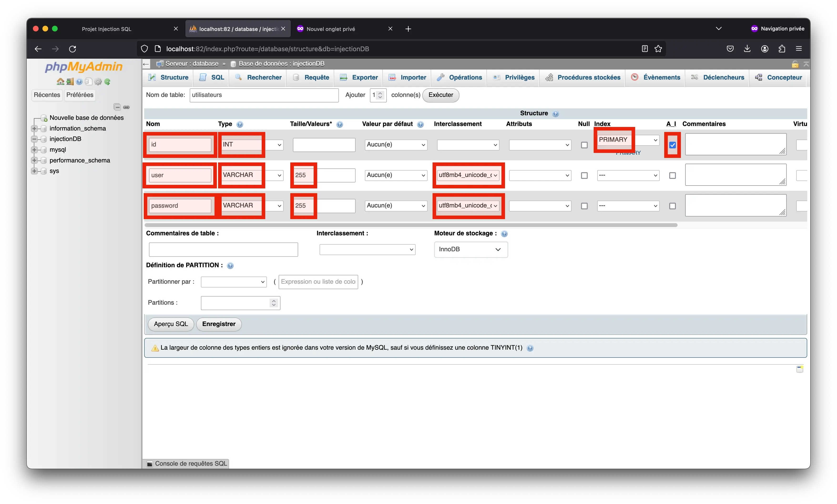837x504 pixels.
Task: Expand the information_schema database node
Action: click(x=34, y=129)
